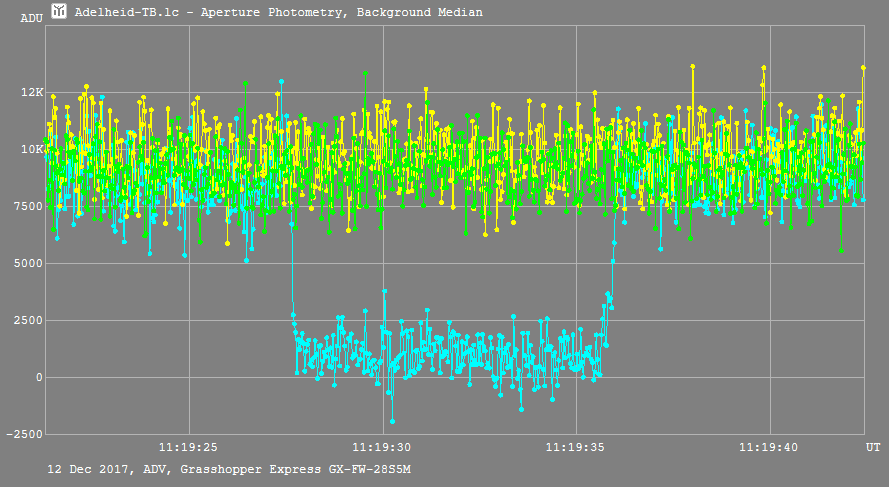Click the 11:19:25 time label
Viewport: 889px width, 487px height.
pyautogui.click(x=188, y=447)
